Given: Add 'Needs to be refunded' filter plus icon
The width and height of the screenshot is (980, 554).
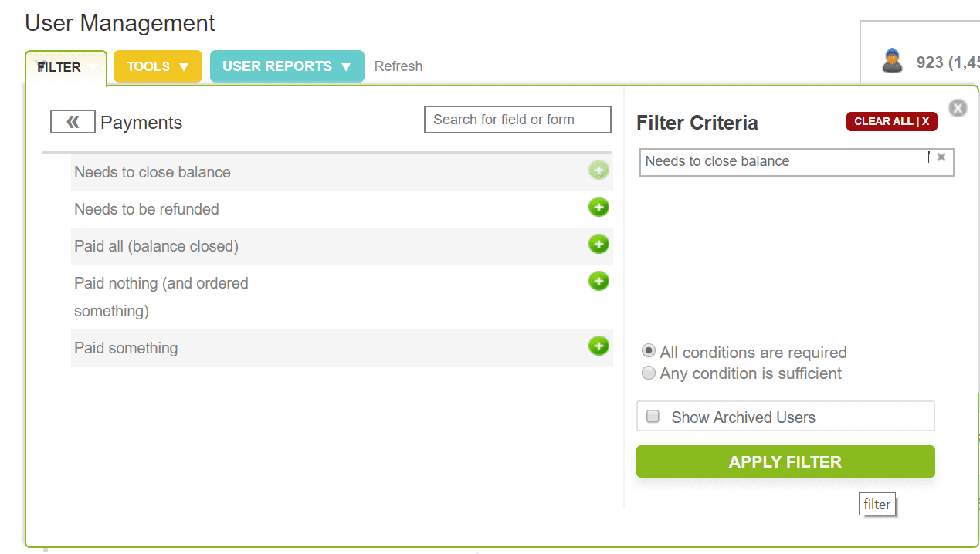Looking at the screenshot, I should pos(599,207).
